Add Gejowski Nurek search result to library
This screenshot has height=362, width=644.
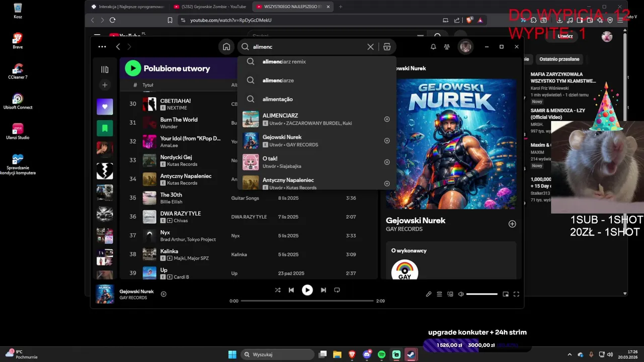point(387,141)
